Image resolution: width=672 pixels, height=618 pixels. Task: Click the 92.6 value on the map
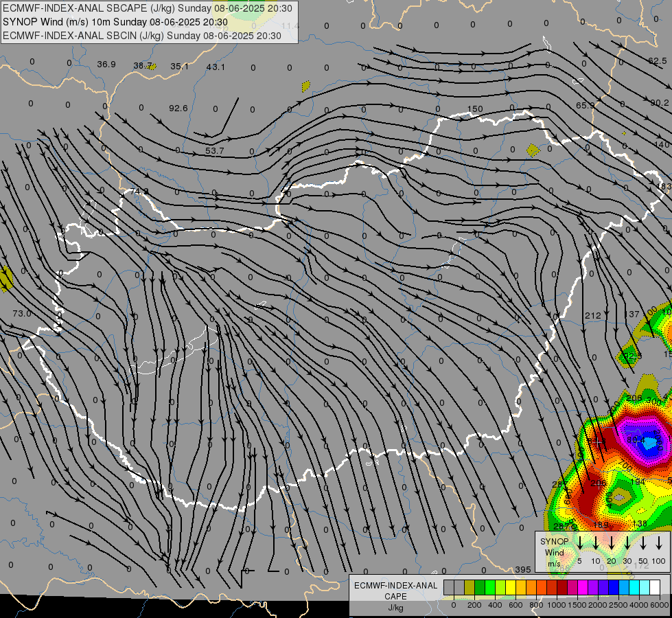point(178,108)
